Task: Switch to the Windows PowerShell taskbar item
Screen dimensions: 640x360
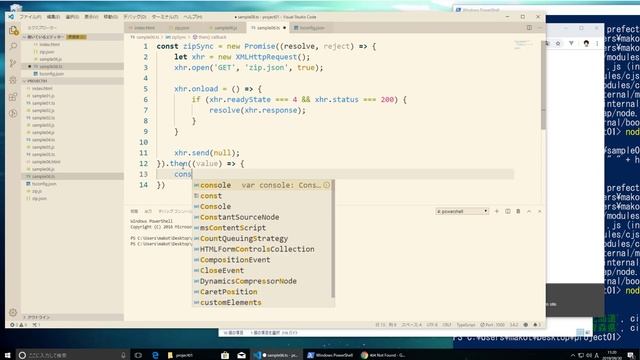Action: pyautogui.click(x=329, y=355)
